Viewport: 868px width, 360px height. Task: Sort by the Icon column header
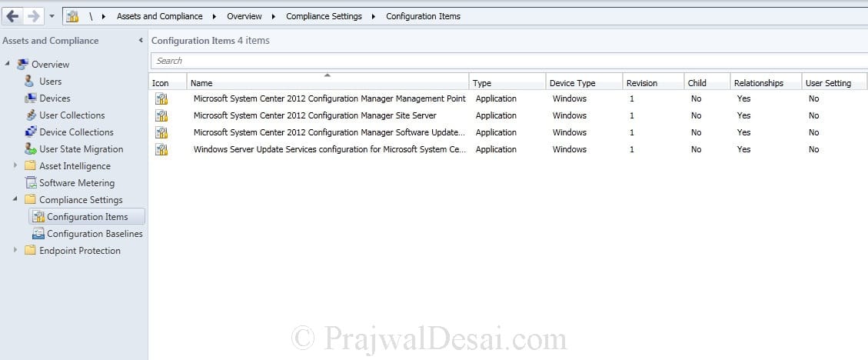click(168, 82)
